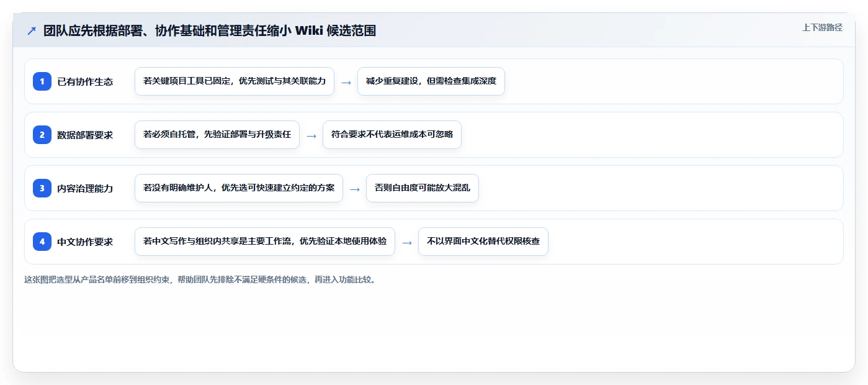This screenshot has height=385, width=868.
Task: Select the number 3 badge beside 内容治理能力
Action: coord(42,188)
